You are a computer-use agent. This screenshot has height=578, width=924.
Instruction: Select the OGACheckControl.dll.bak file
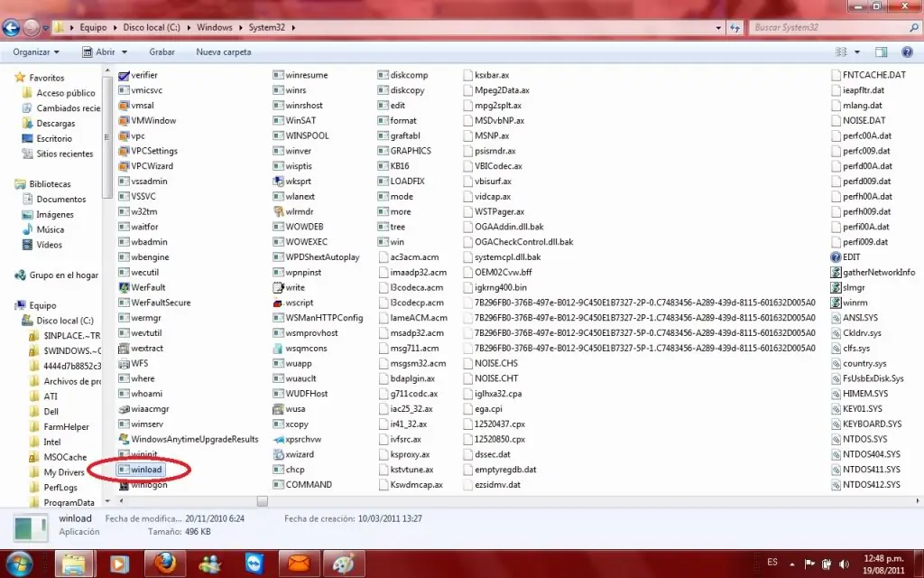(x=517, y=242)
